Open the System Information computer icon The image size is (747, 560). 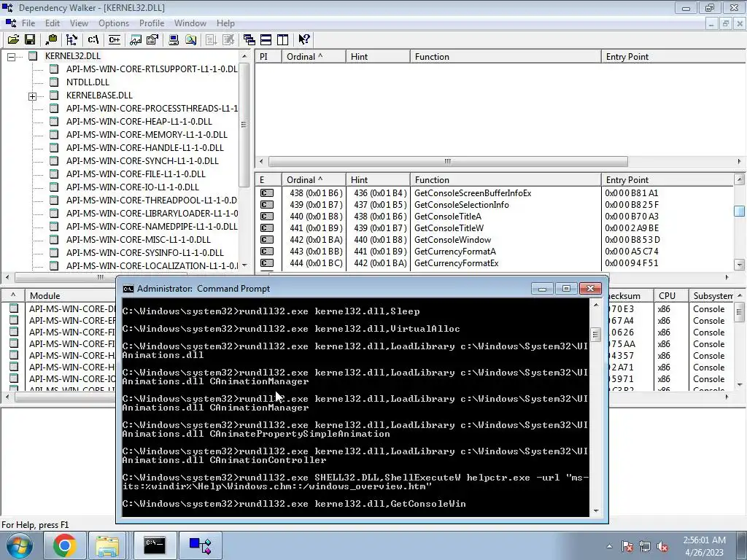click(x=174, y=39)
